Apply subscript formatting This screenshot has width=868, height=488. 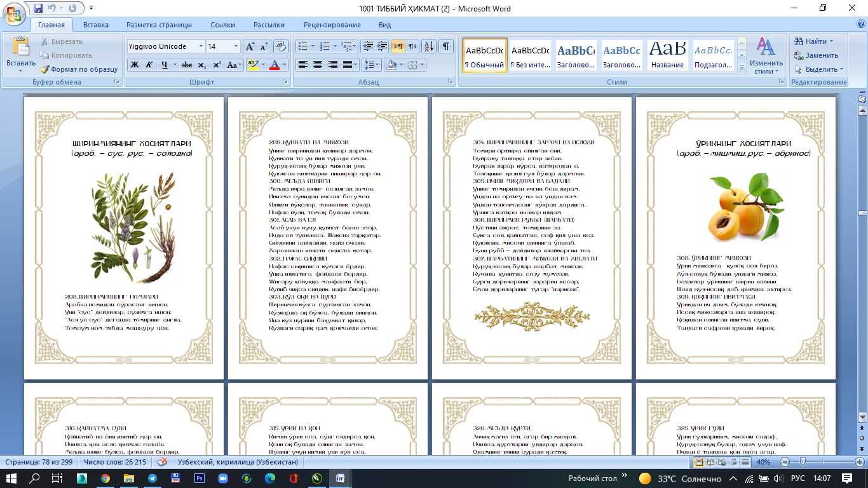(202, 65)
